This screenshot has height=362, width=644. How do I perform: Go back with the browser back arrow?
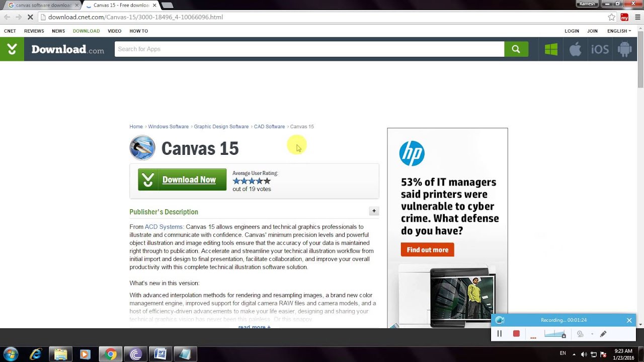coord(7,17)
